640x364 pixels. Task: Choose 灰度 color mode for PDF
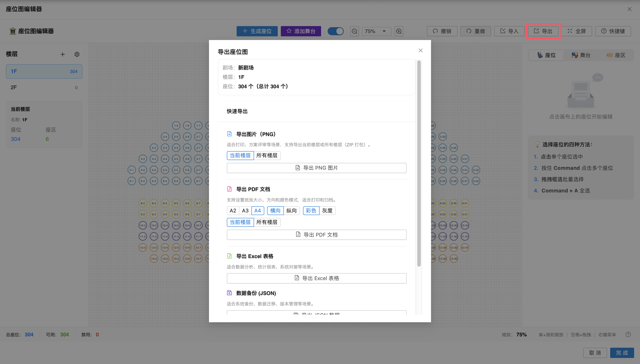click(327, 211)
